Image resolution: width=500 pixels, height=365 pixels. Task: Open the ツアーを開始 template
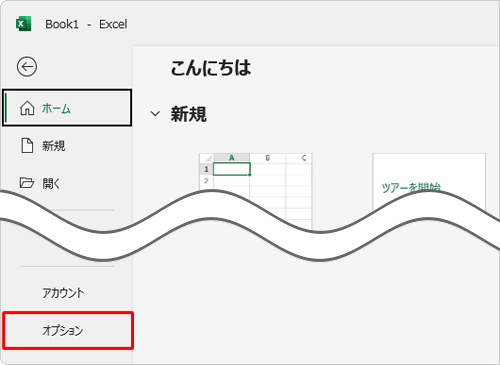pyautogui.click(x=429, y=182)
